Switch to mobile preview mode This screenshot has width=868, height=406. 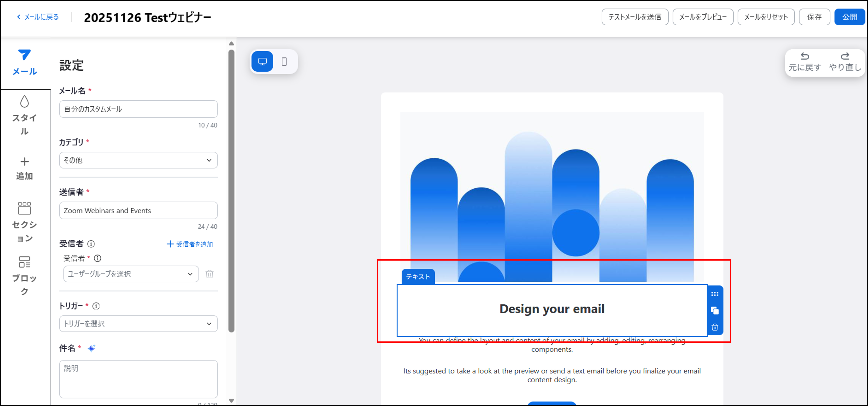284,62
